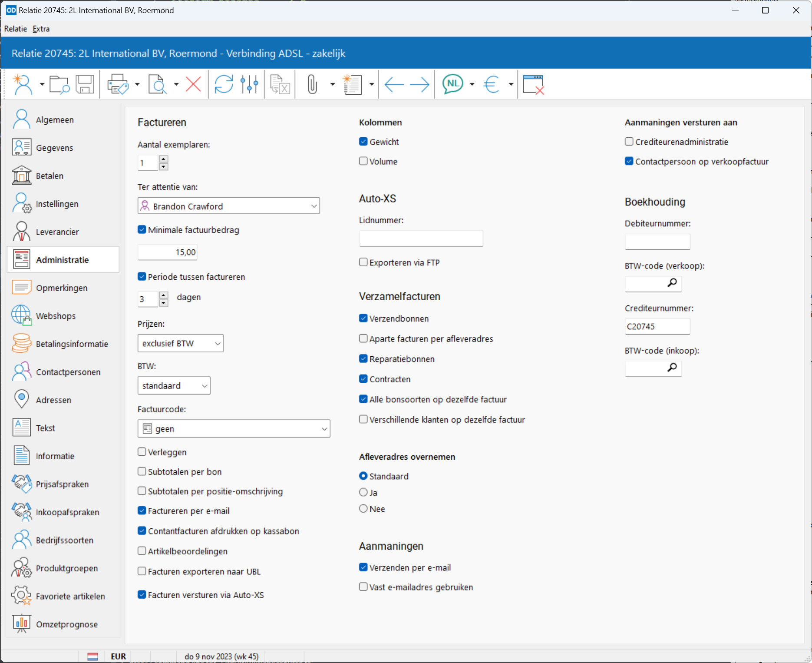Enable the Verleggen checkbox
Viewport: 812px width, 663px height.
coord(142,452)
